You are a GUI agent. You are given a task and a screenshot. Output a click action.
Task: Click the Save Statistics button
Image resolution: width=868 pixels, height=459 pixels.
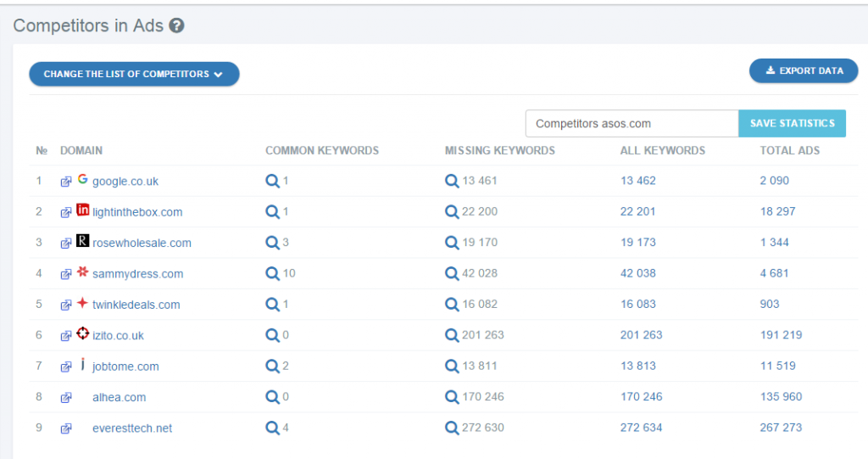pos(792,123)
